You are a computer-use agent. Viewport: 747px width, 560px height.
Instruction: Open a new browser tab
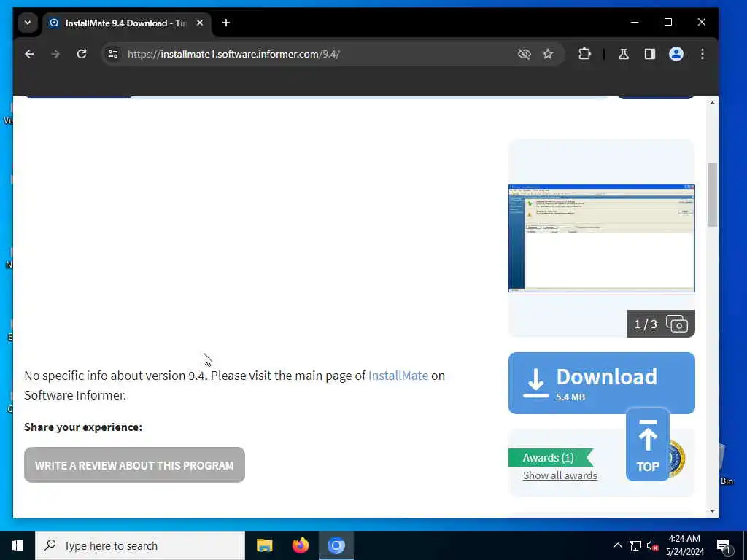226,23
